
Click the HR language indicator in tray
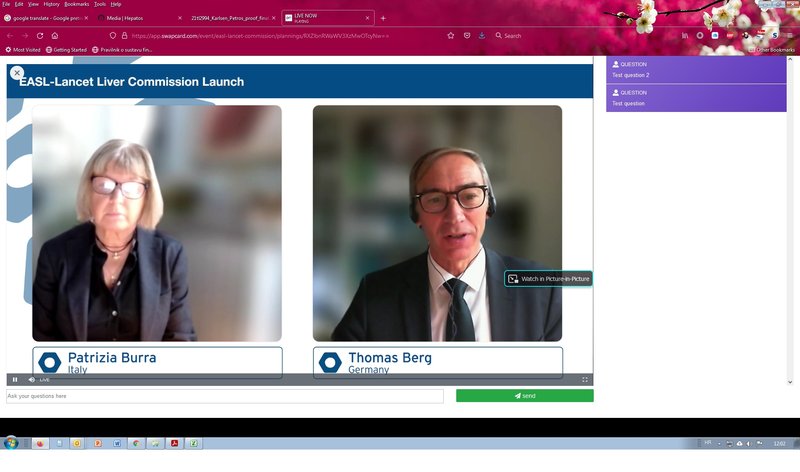click(708, 443)
